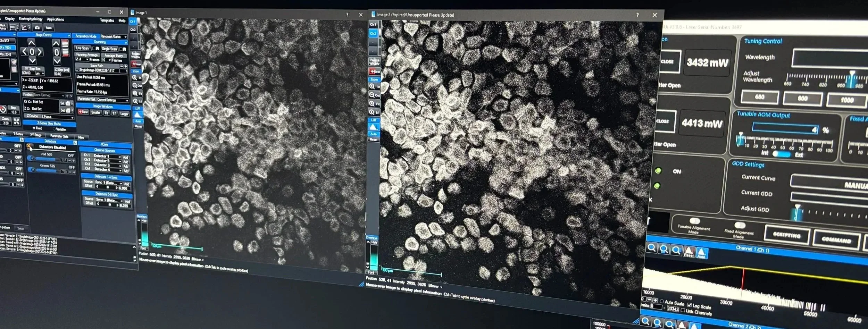Click the grid pattern icon beside preview

tap(14, 62)
